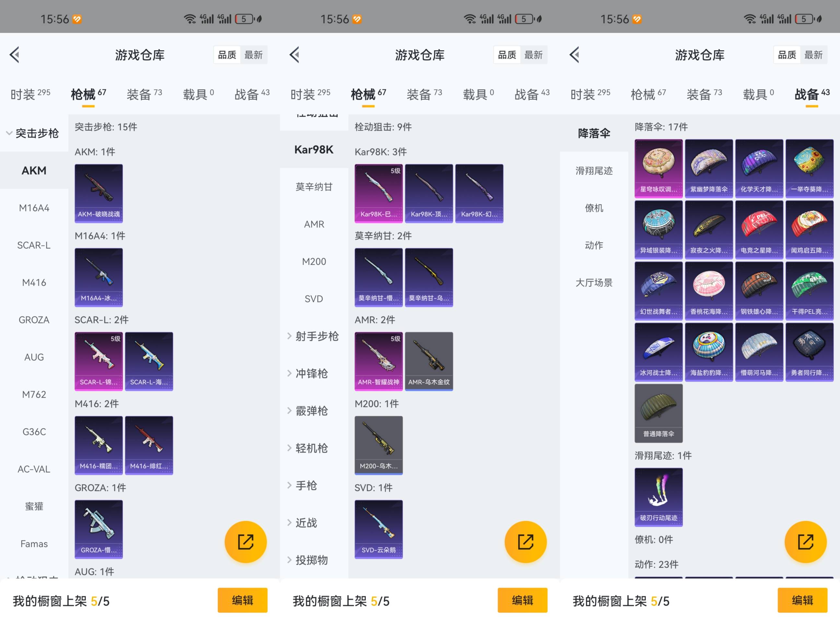Open the M416-绯红 skin item

tap(149, 445)
